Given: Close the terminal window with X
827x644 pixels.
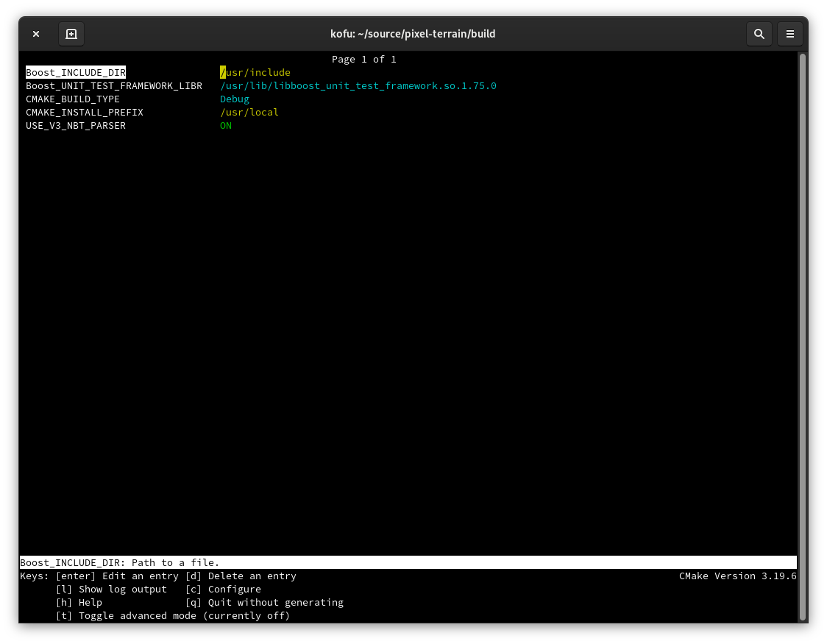Looking at the screenshot, I should (x=36, y=34).
